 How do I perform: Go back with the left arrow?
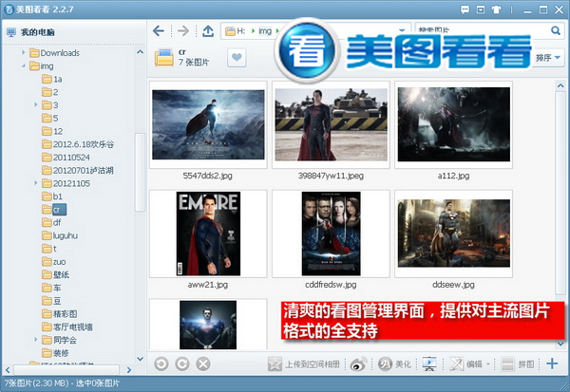point(159,31)
